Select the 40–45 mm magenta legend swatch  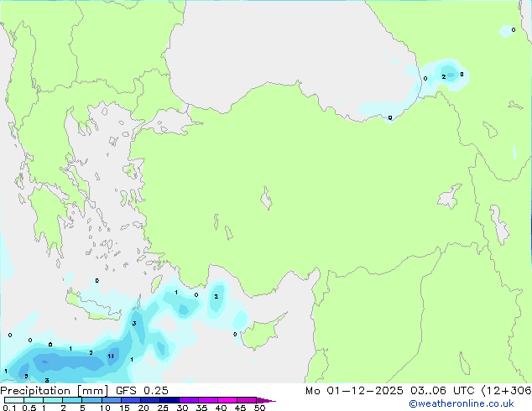227,400
